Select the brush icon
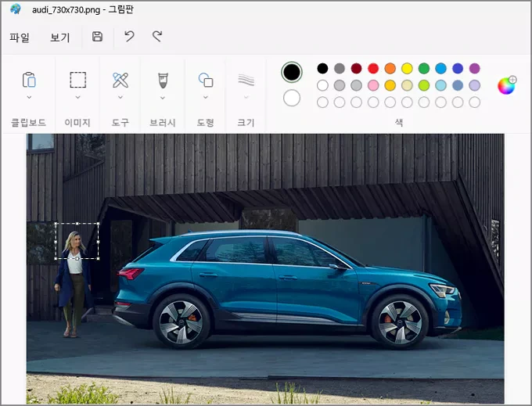Viewport: 532px width, 406px height. 163,80
